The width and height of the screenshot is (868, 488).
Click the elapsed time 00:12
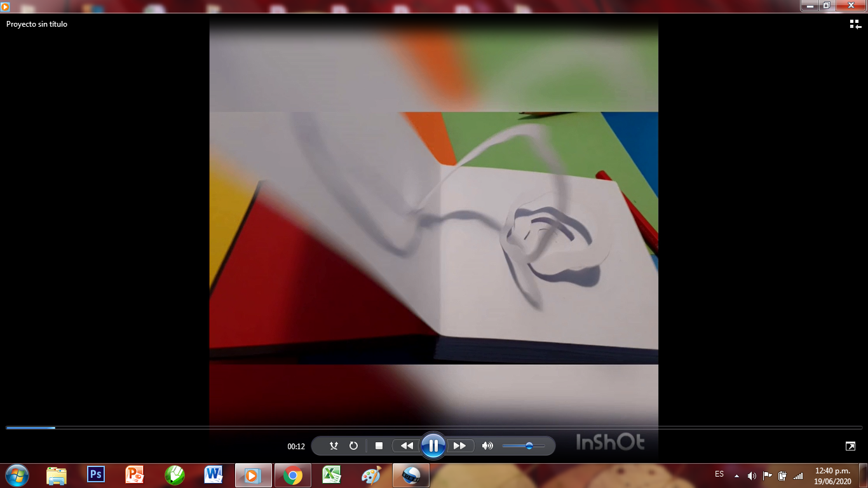tap(296, 447)
